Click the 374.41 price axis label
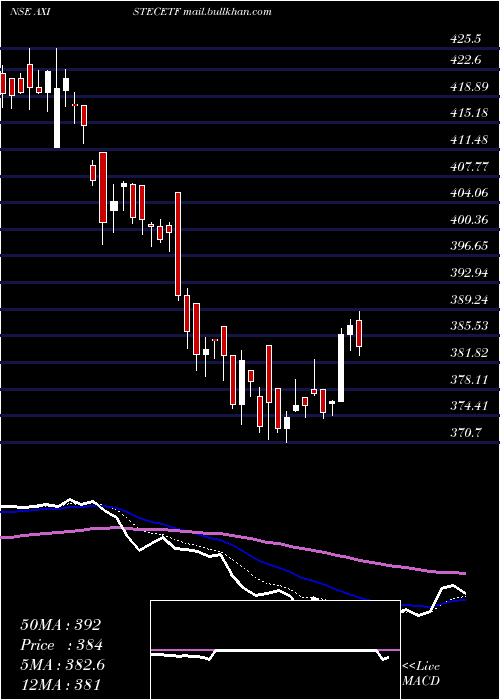The image size is (500, 700). tap(469, 406)
